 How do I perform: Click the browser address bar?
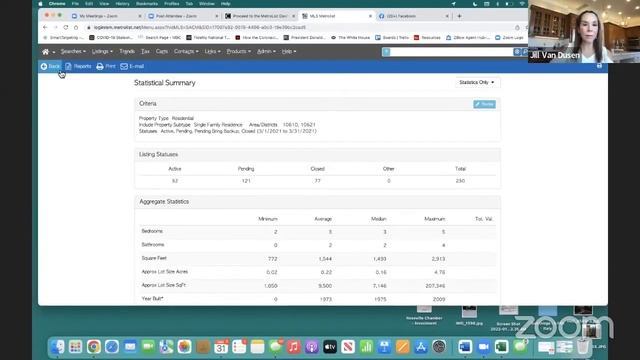click(300, 27)
